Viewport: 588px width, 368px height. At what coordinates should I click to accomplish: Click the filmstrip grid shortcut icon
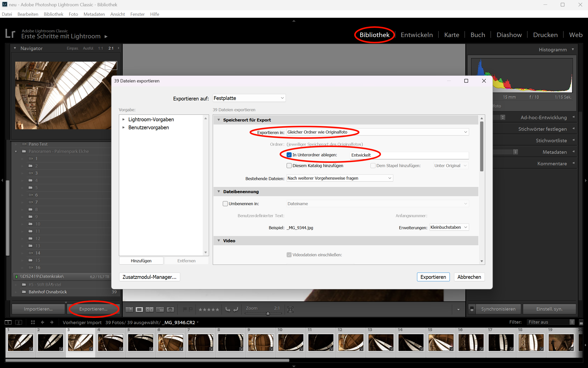33,322
